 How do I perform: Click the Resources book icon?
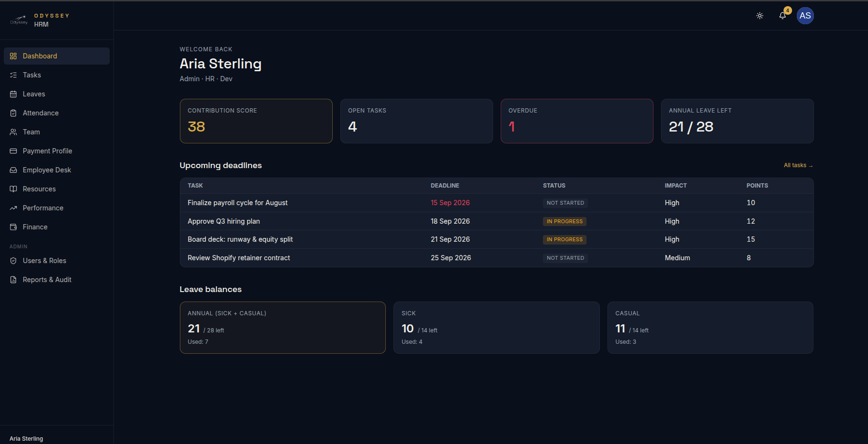tap(13, 189)
